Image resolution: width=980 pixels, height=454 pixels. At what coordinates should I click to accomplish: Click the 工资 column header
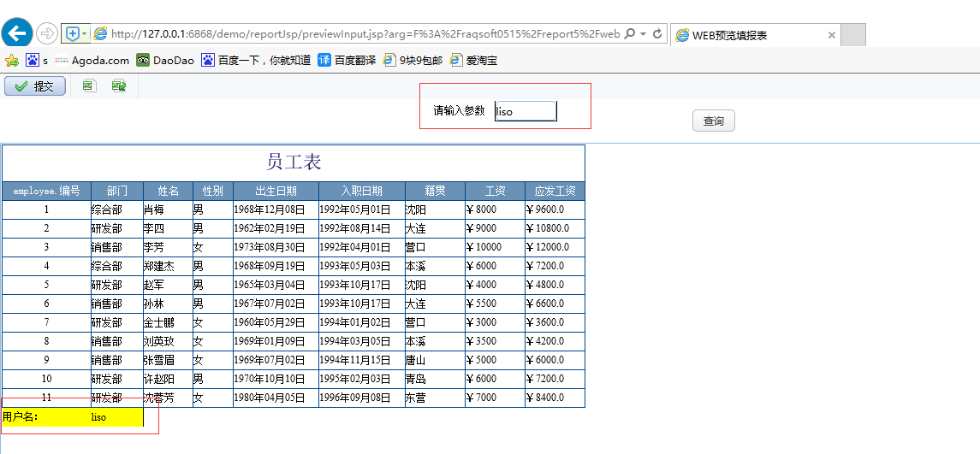(495, 191)
